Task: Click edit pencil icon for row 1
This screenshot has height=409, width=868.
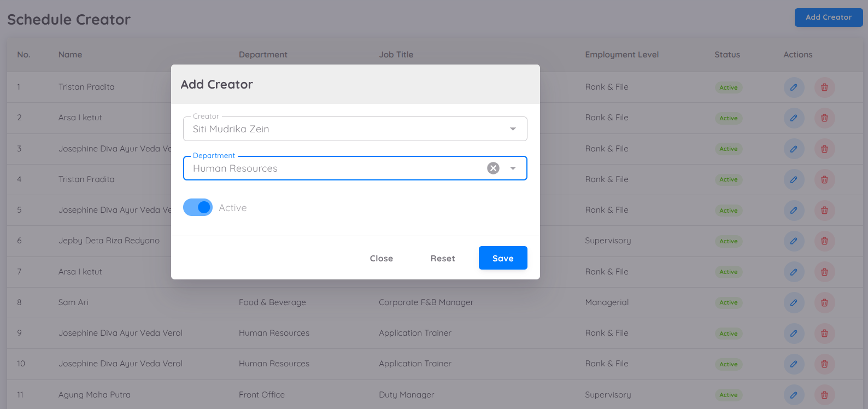Action: [794, 87]
